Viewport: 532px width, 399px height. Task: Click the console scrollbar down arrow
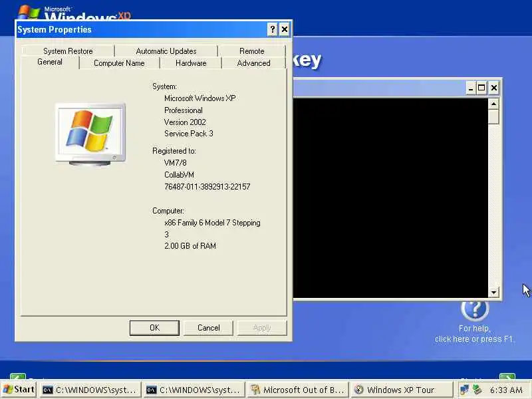tap(493, 292)
